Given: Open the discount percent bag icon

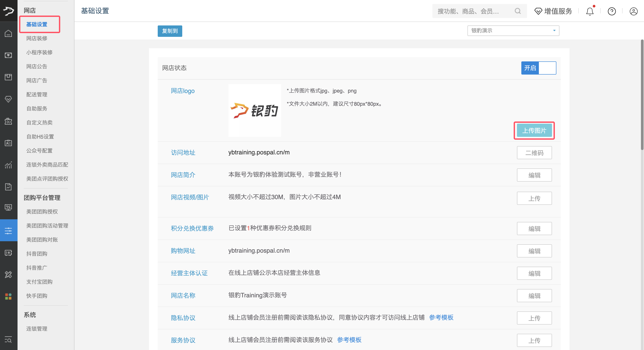Looking at the screenshot, I should tap(9, 121).
